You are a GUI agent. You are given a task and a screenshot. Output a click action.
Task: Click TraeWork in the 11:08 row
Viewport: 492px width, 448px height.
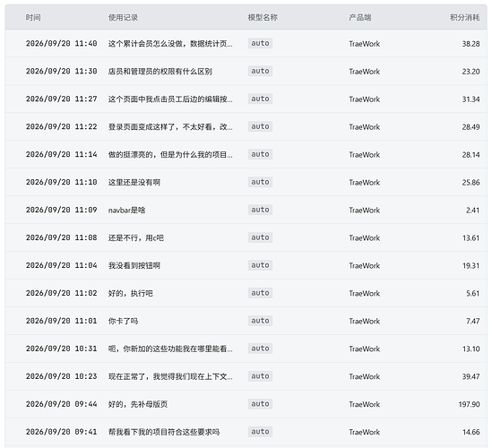(364, 238)
